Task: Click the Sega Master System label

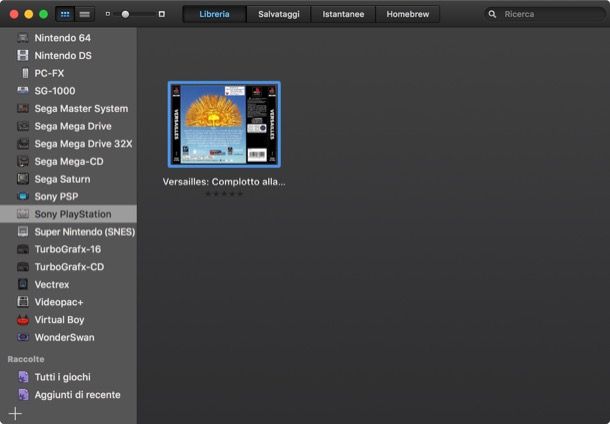Action: [81, 109]
